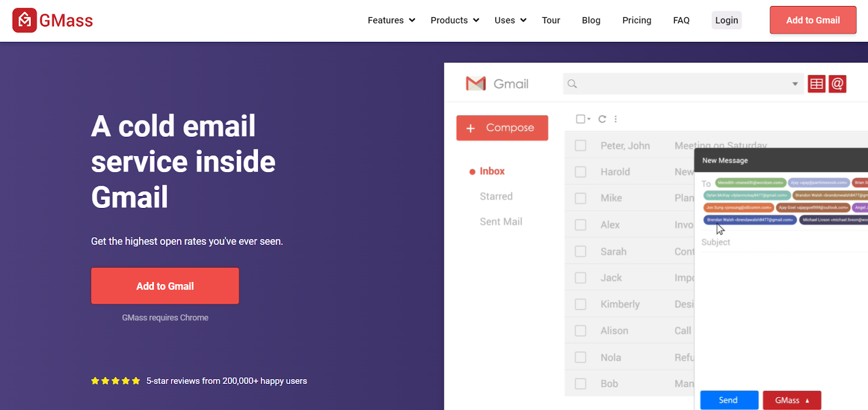
Task: Click the New Message title bar
Action: coord(781,160)
